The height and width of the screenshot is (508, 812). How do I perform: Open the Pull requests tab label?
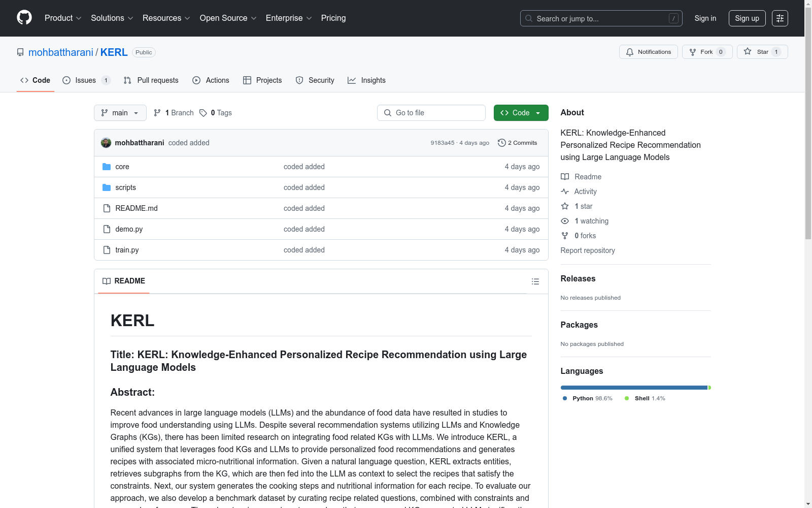158,80
